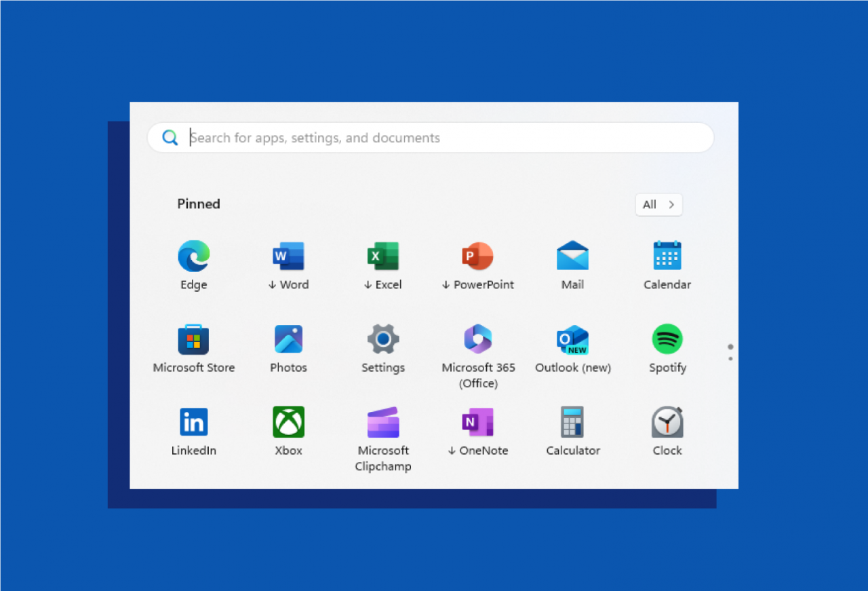Launch Microsoft 365 (Office)
This screenshot has width=868, height=591.
478,339
